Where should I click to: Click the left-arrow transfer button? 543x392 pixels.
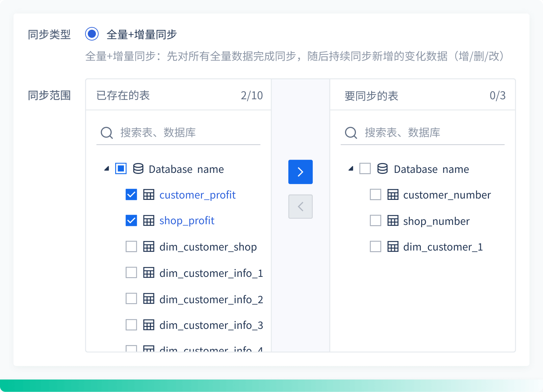pyautogui.click(x=300, y=207)
